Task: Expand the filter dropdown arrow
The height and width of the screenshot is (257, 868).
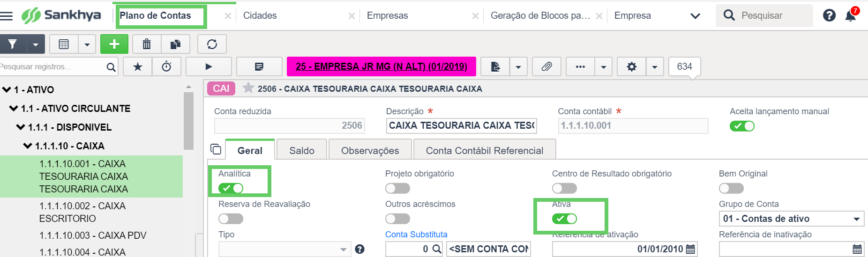Action: (35, 44)
